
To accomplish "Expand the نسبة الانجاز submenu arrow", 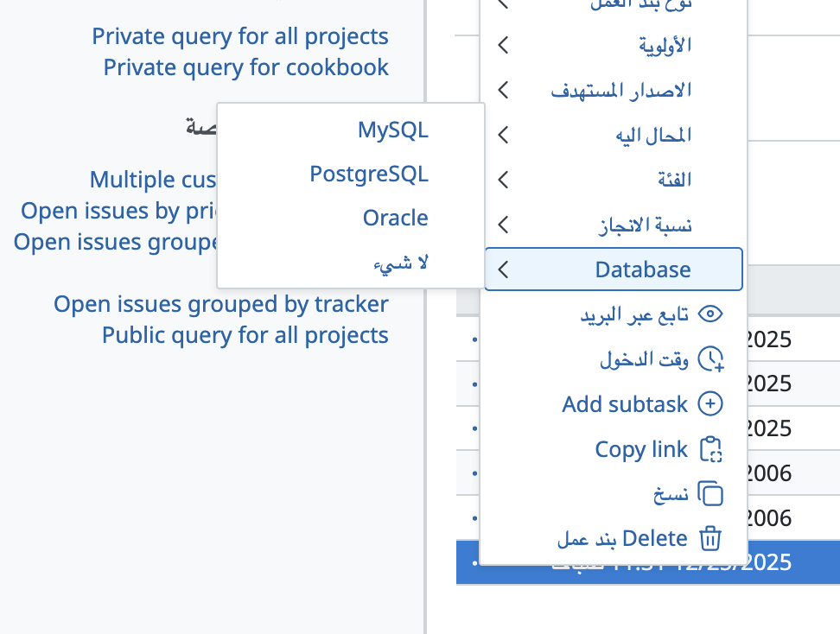I will [x=504, y=225].
